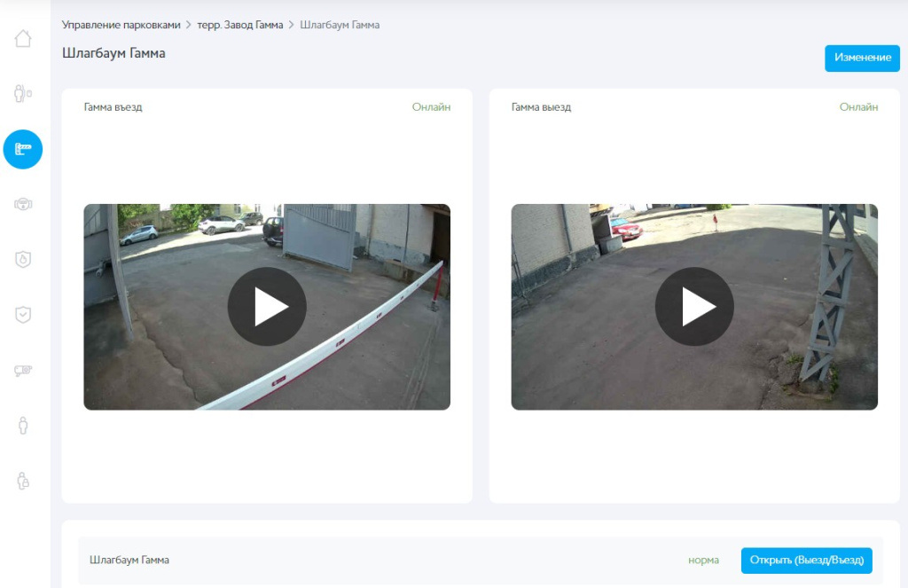Click the Изменение button
The height and width of the screenshot is (588, 908).
862,58
